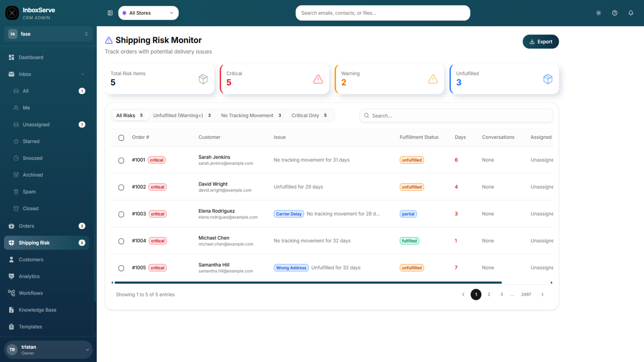This screenshot has width=644, height=362.
Task: Sort by the Days column header
Action: coord(460,138)
